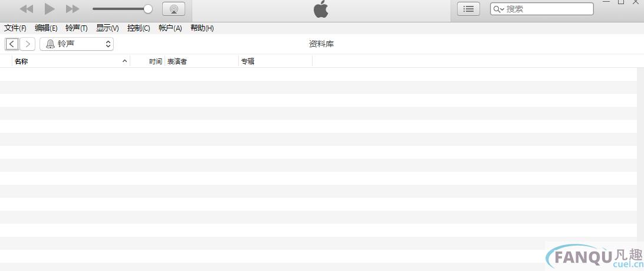Image resolution: width=644 pixels, height=271 pixels.
Task: Sort by the 表演者 column header
Action: tap(202, 61)
